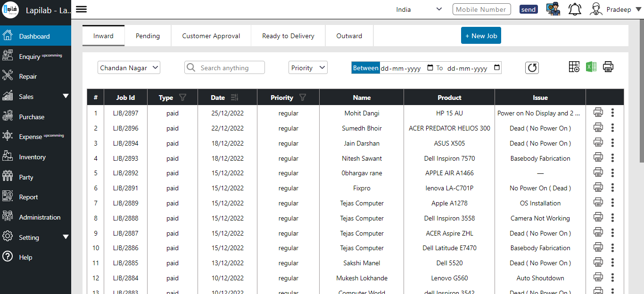The width and height of the screenshot is (644, 294).
Task: Switch to the Inward tab
Action: click(103, 36)
